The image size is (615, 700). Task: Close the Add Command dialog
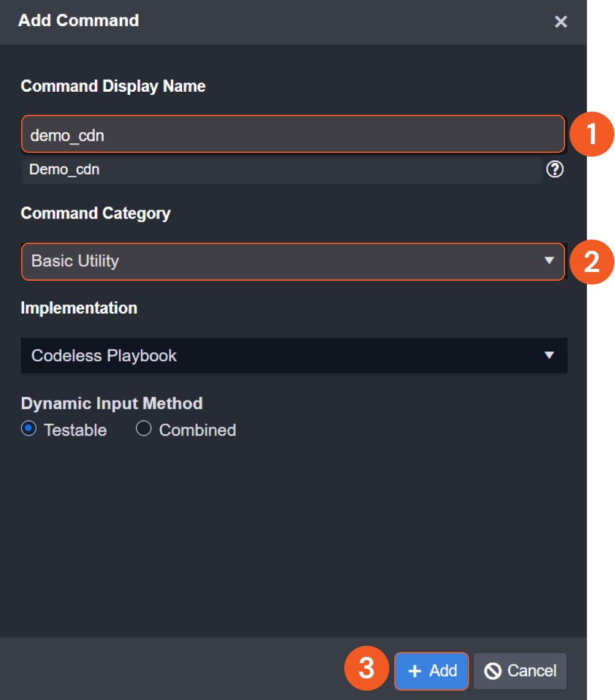pyautogui.click(x=561, y=22)
